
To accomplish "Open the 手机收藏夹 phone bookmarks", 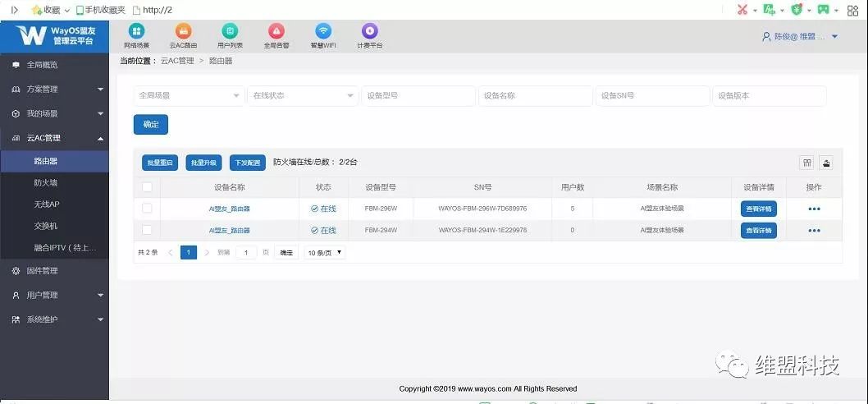I will point(101,10).
